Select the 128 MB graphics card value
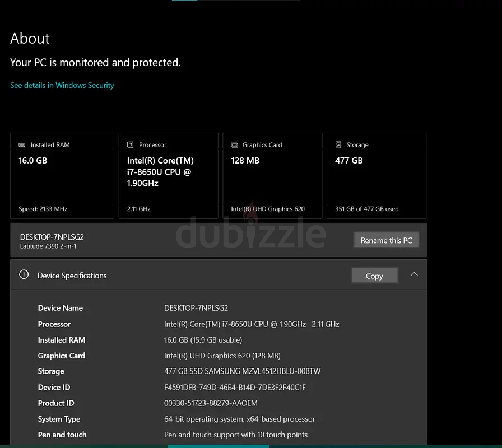This screenshot has height=448, width=502. 245,160
